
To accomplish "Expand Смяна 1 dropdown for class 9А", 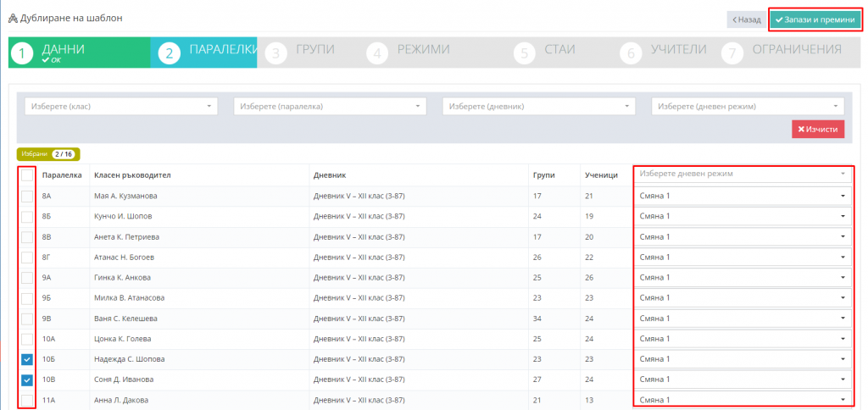I will click(743, 277).
